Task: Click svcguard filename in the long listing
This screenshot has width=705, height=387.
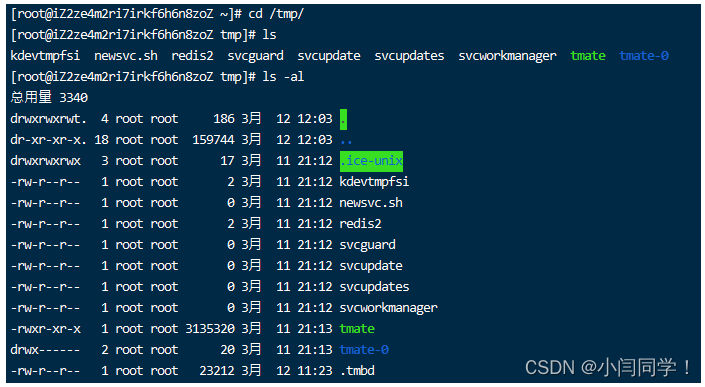Action: click(x=367, y=245)
